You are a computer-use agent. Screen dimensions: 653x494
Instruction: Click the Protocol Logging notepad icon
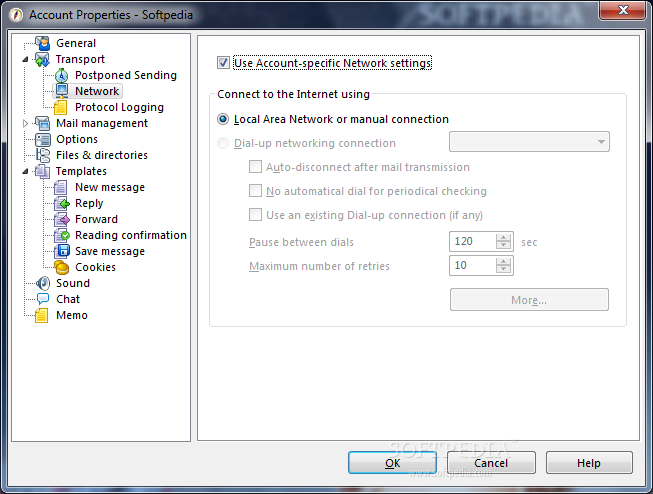click(x=61, y=107)
